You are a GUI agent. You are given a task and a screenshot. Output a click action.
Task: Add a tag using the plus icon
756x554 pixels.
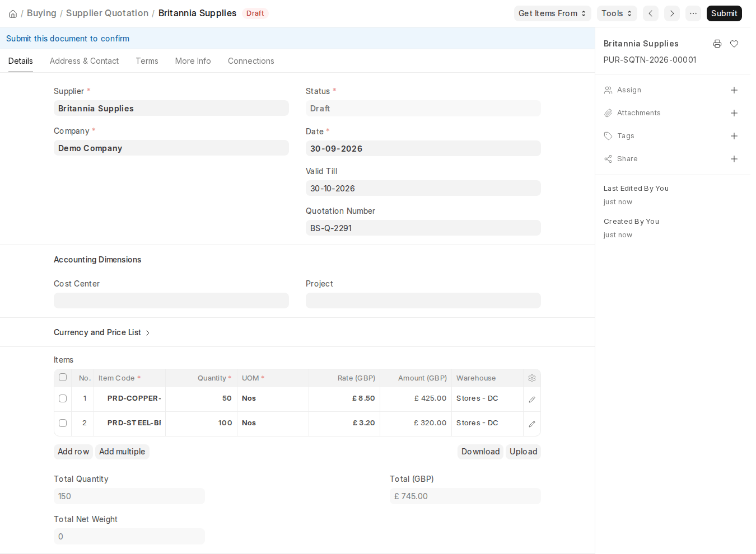point(734,136)
